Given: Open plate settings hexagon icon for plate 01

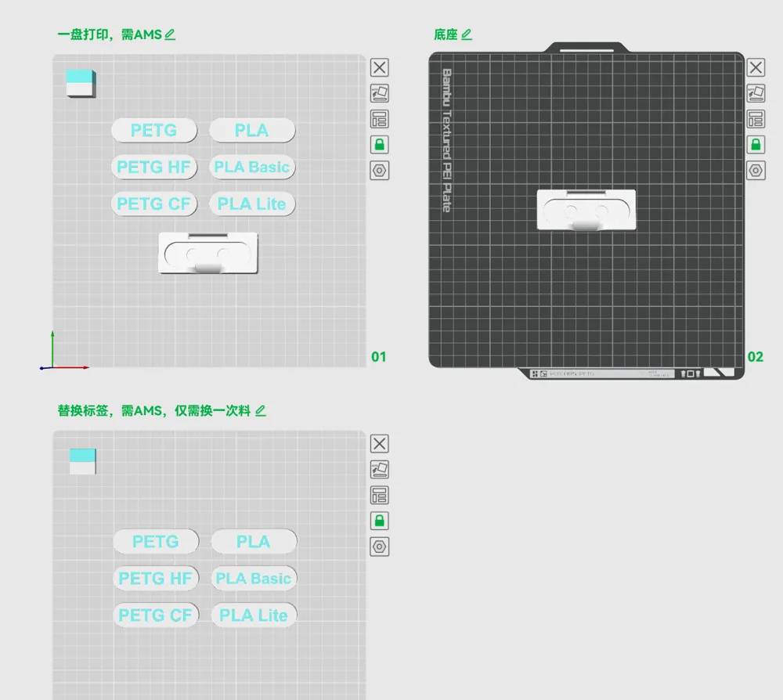Looking at the screenshot, I should tap(380, 171).
